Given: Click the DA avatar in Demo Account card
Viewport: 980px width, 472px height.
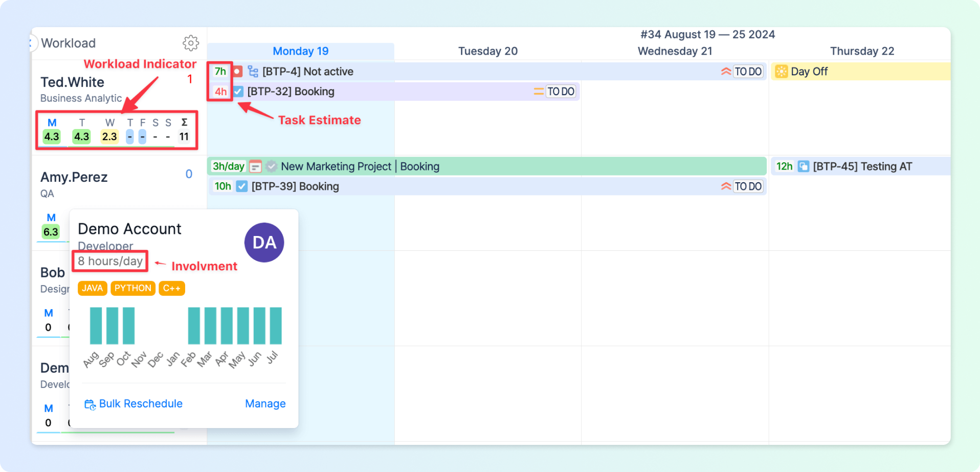Looking at the screenshot, I should [264, 243].
